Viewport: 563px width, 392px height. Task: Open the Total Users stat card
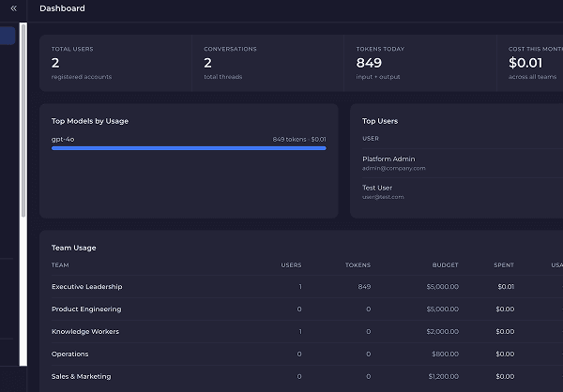coord(115,63)
